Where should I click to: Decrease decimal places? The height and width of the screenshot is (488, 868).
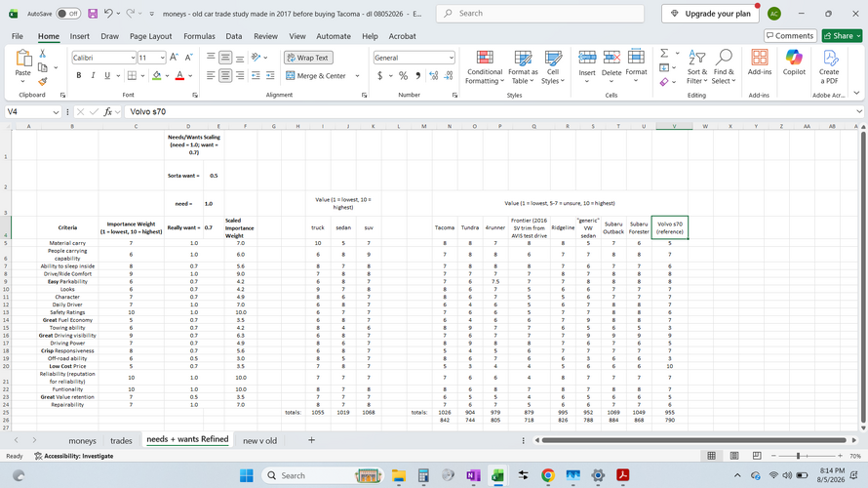pos(449,75)
